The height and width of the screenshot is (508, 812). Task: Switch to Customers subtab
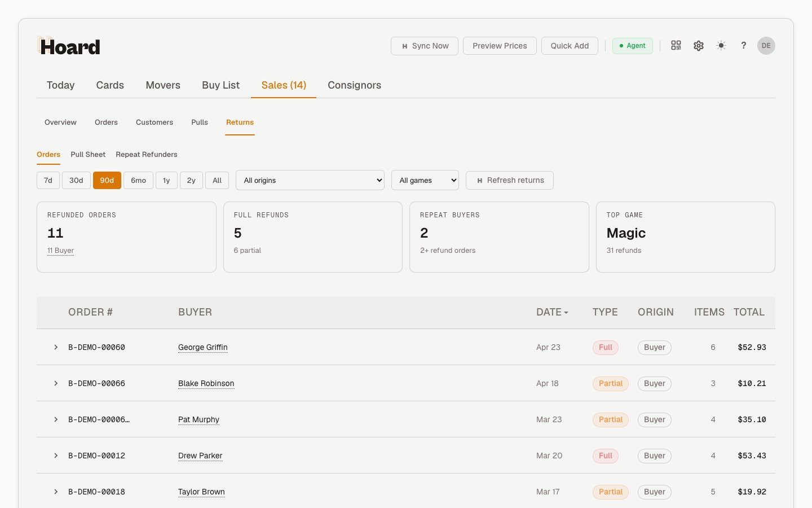click(155, 122)
